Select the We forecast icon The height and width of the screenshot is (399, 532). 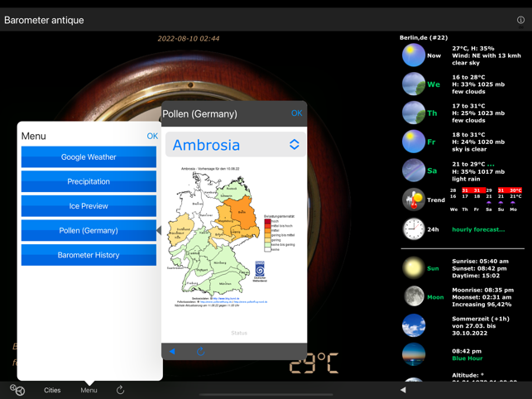pyautogui.click(x=414, y=84)
